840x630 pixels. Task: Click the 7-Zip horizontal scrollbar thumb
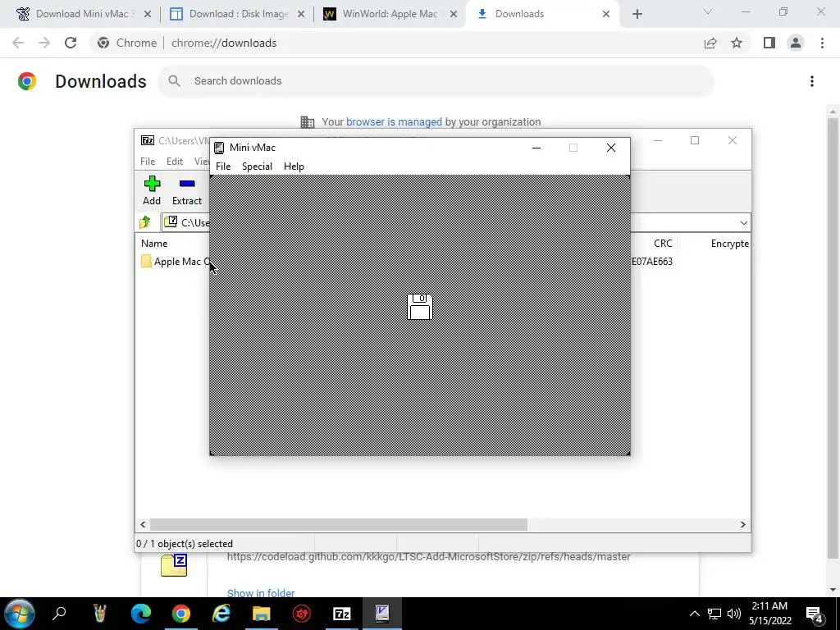(338, 524)
